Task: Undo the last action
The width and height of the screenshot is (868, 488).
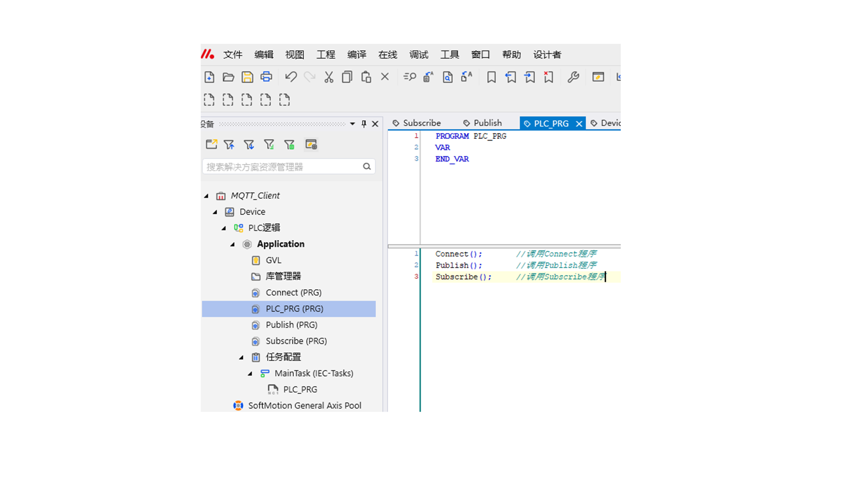Action: 291,77
